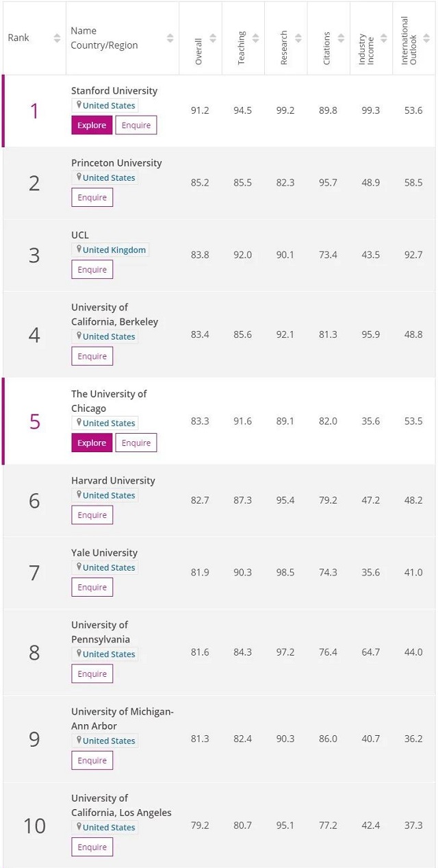Open the UCL name link
The image size is (438, 868).
[x=80, y=235]
